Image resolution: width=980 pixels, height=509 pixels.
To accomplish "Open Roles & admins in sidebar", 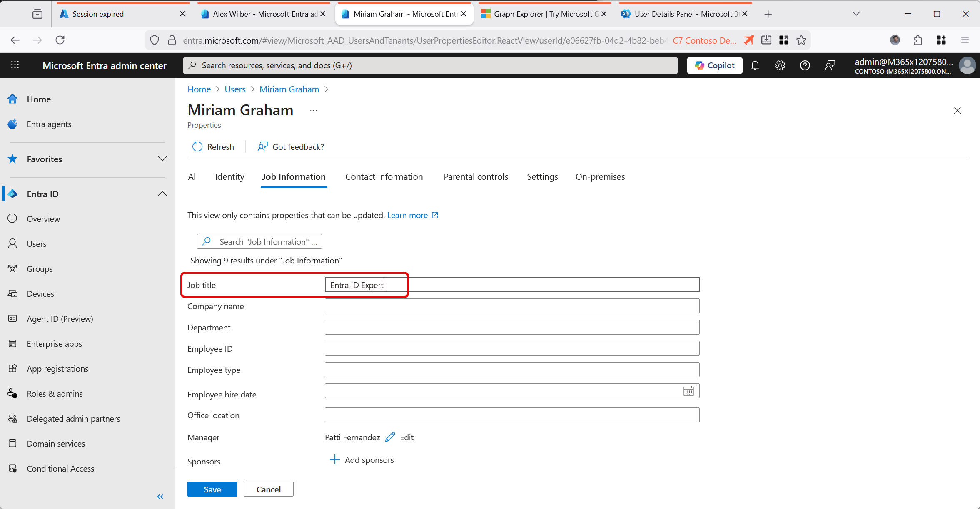I will [x=55, y=394].
